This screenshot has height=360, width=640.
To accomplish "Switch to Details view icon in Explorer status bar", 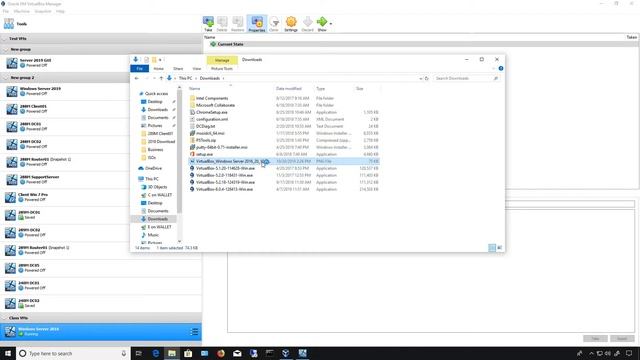I will [x=492, y=248].
